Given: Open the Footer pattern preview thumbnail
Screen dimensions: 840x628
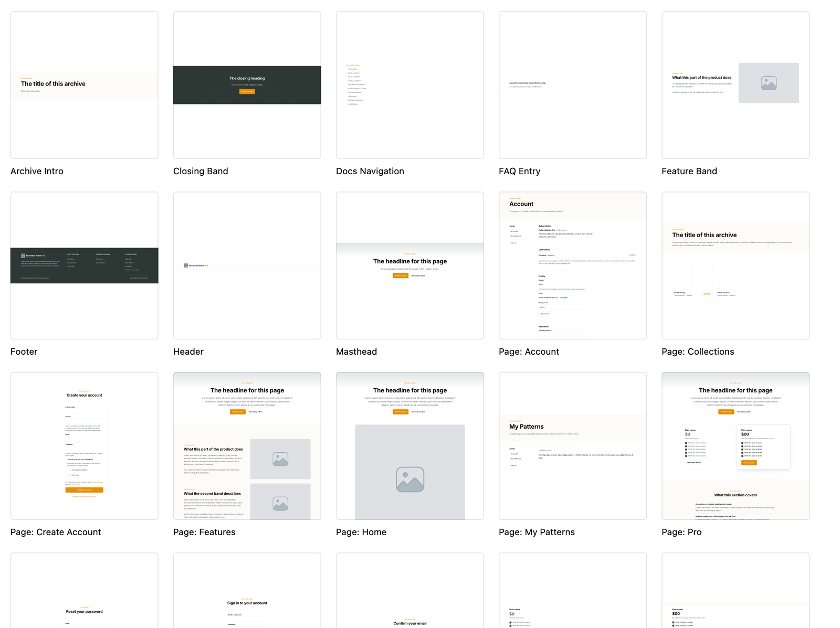Looking at the screenshot, I should (x=84, y=265).
